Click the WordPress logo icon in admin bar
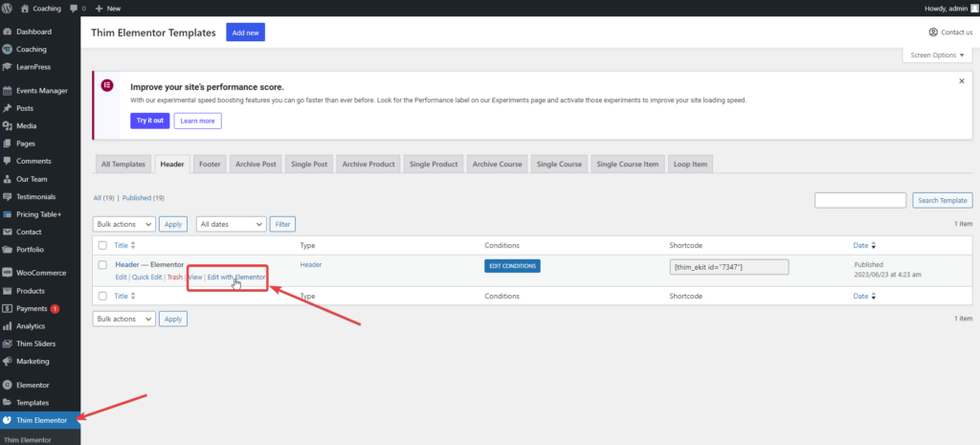Image resolution: width=980 pixels, height=445 pixels. (7, 8)
